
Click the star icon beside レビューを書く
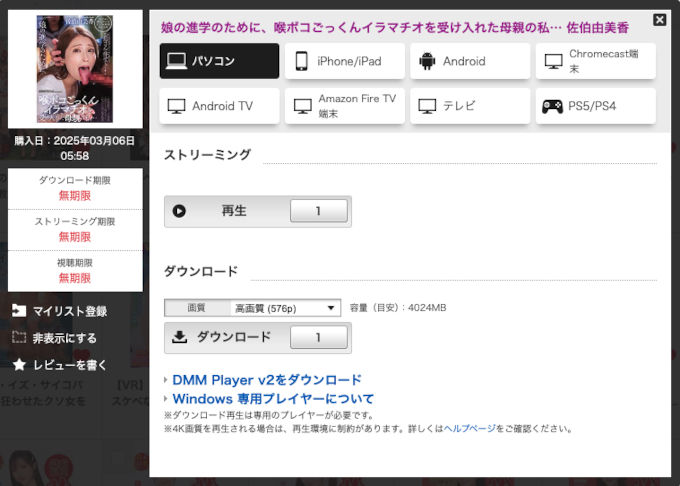(x=19, y=365)
